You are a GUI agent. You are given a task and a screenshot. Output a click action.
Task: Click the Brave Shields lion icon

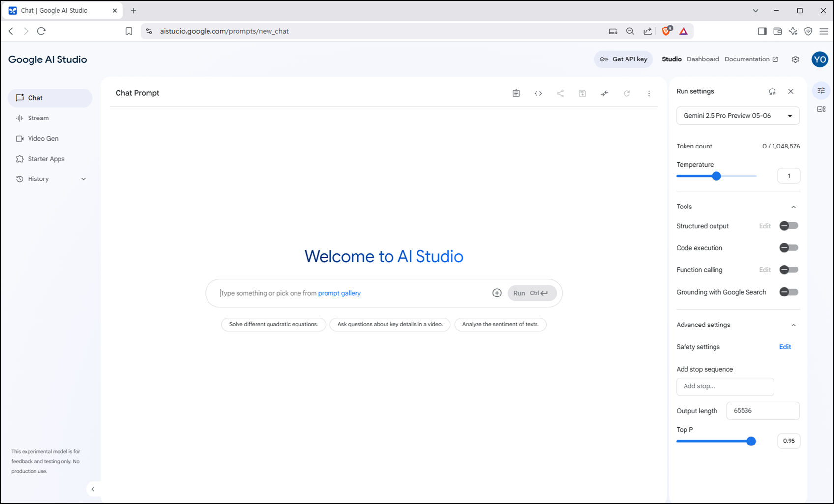(667, 31)
